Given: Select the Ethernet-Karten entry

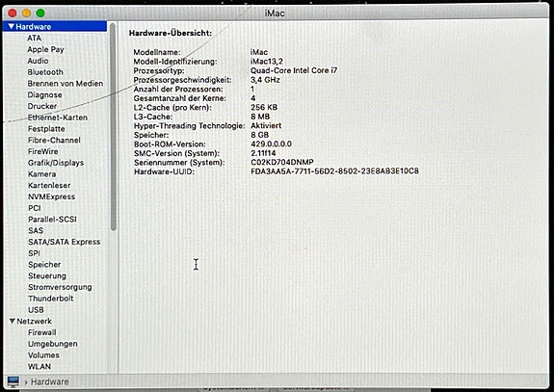Looking at the screenshot, I should coord(58,118).
